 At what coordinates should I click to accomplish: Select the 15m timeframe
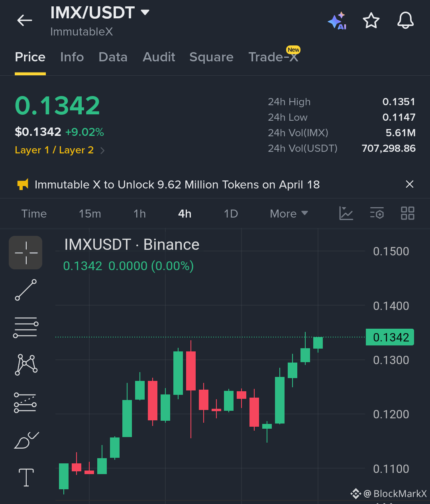(x=90, y=214)
